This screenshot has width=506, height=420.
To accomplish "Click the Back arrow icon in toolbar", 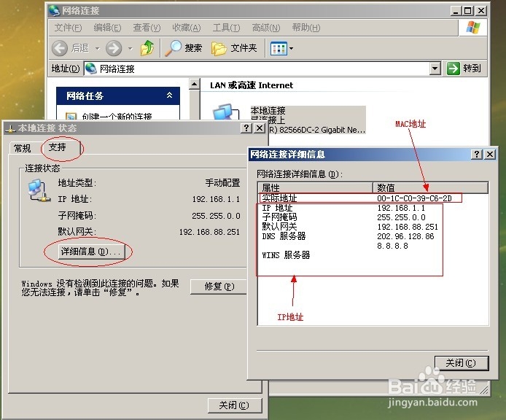I will (60, 48).
